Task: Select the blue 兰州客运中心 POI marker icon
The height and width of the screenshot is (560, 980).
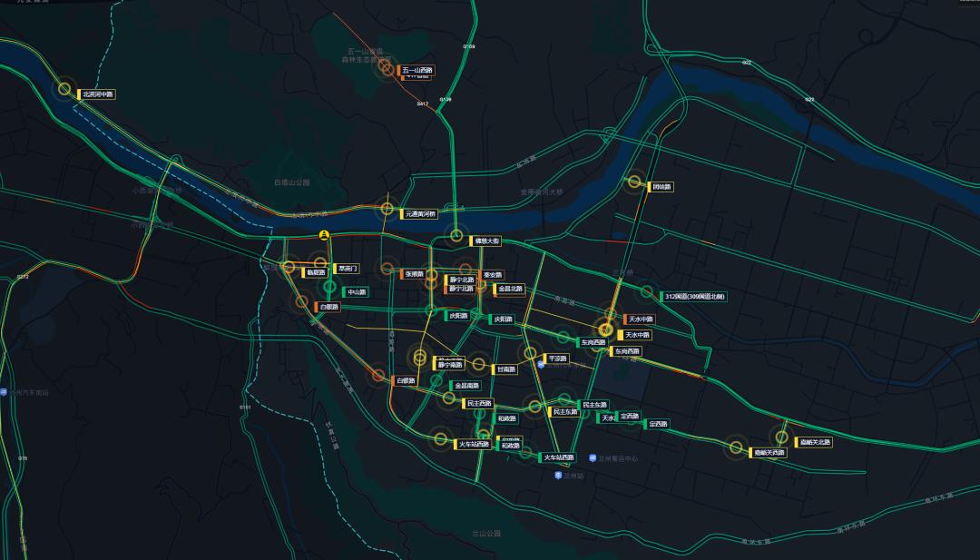Action: pos(592,457)
